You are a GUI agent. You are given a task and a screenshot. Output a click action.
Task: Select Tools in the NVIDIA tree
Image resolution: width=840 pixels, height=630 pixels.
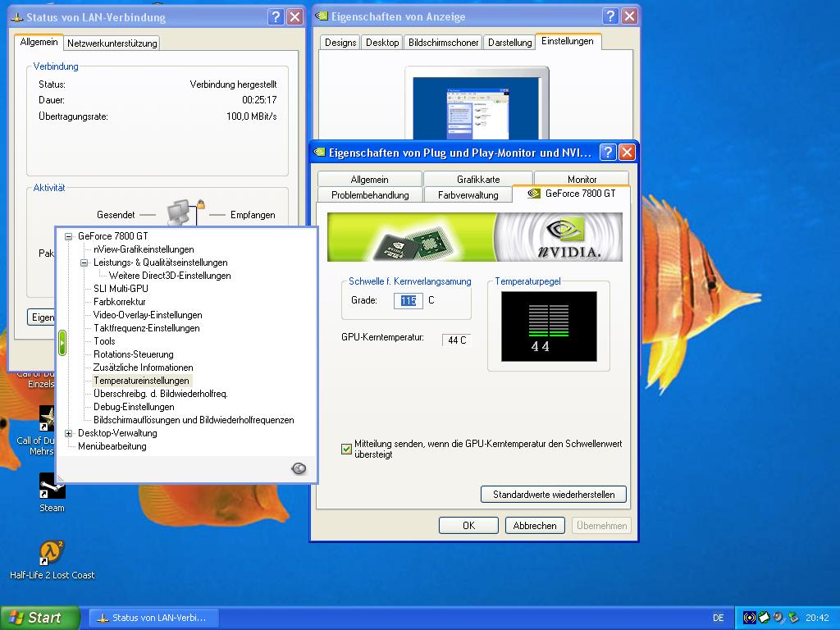[x=104, y=341]
